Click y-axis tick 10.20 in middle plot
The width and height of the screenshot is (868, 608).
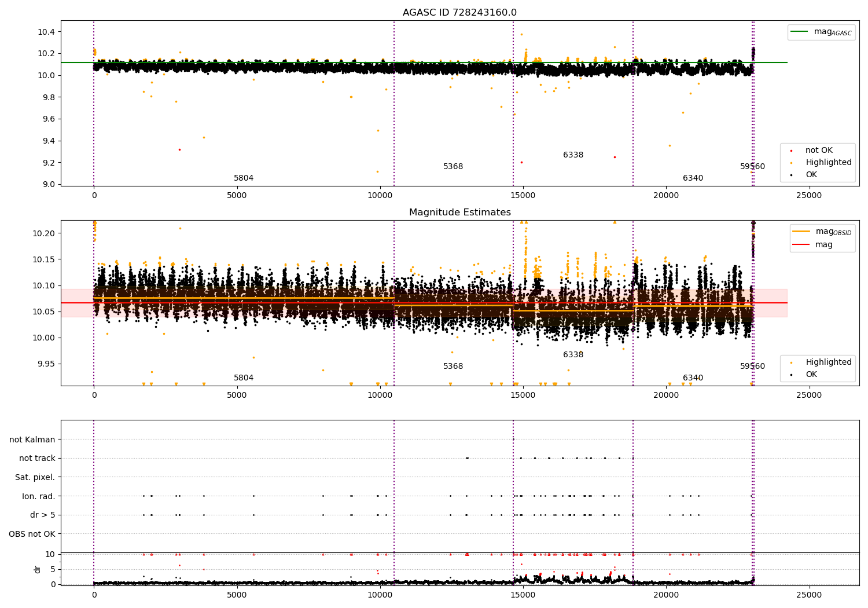coord(44,233)
